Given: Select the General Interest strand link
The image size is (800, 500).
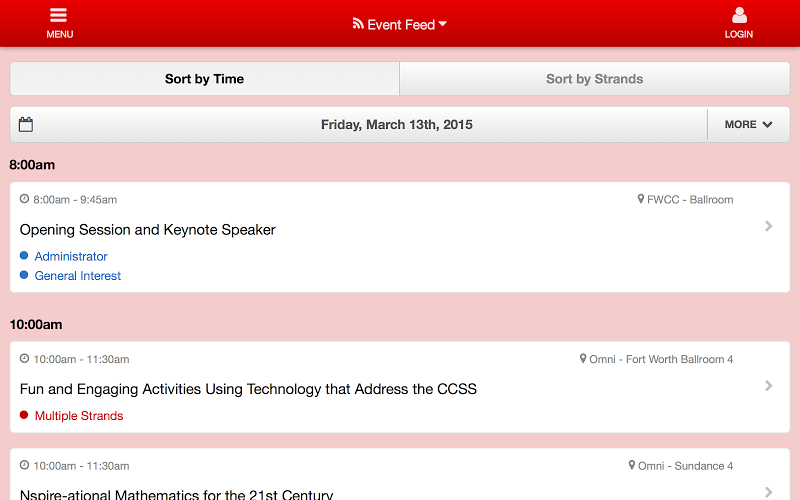Looking at the screenshot, I should point(78,276).
